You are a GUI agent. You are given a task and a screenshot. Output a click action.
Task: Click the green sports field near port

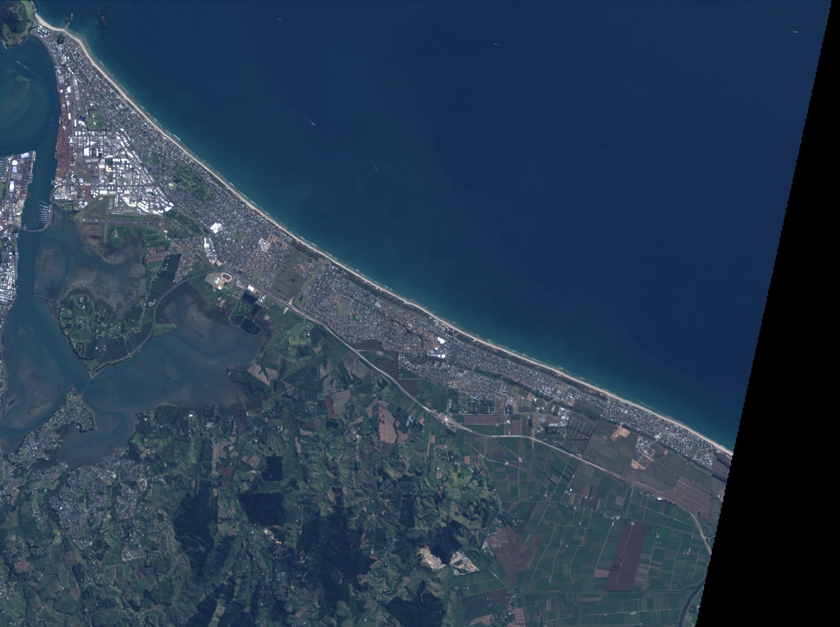[95, 120]
